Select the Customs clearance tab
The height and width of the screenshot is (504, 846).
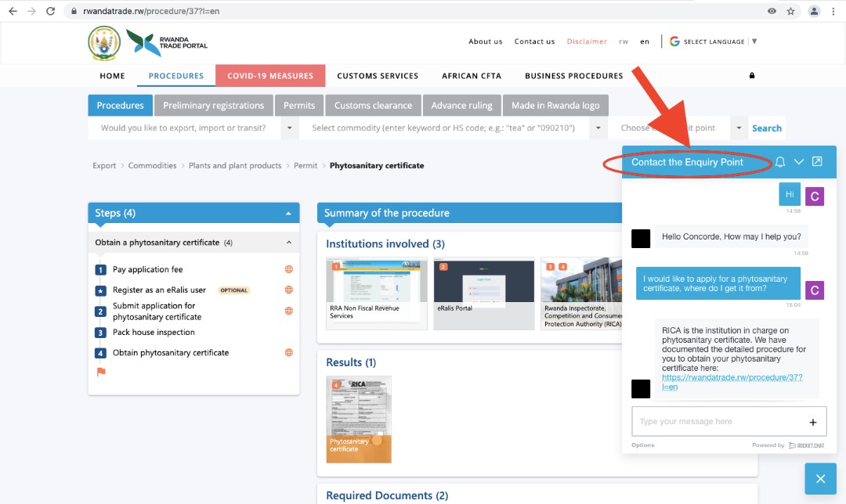[373, 106]
